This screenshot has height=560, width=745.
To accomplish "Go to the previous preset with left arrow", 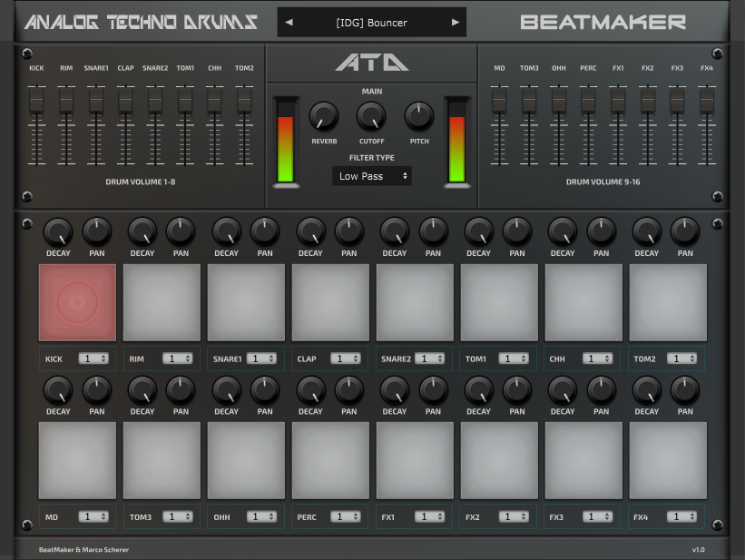I will click(x=289, y=23).
